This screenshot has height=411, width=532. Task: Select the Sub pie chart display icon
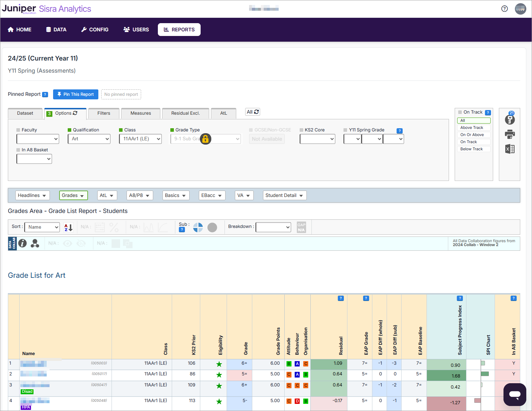coord(198,227)
